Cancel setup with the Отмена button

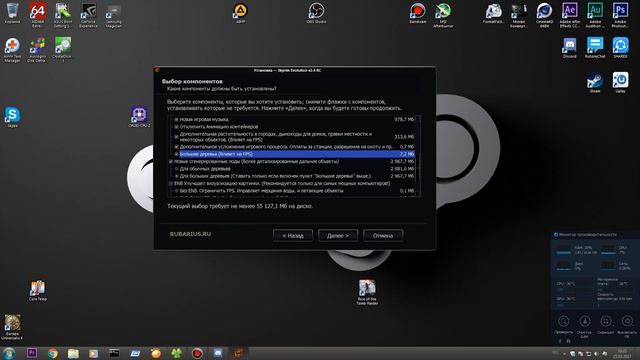click(x=383, y=236)
